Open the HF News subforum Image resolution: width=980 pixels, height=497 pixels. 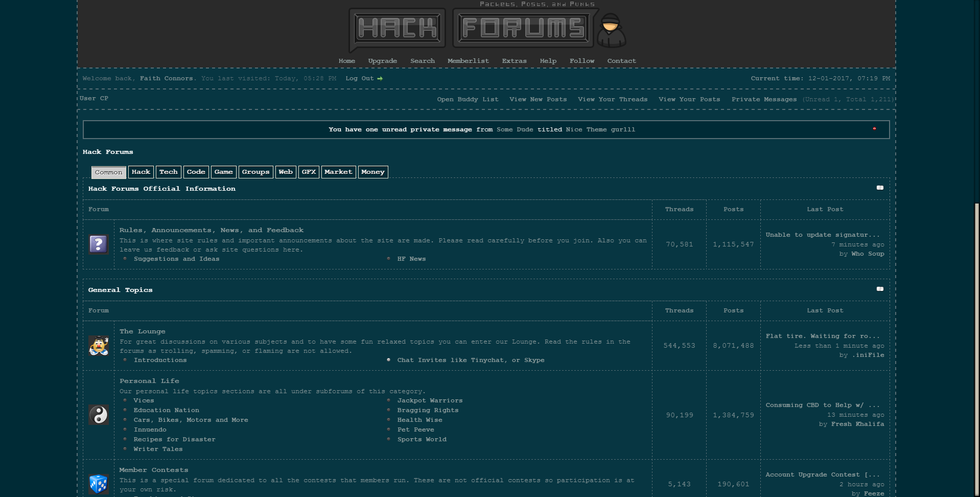[412, 259]
